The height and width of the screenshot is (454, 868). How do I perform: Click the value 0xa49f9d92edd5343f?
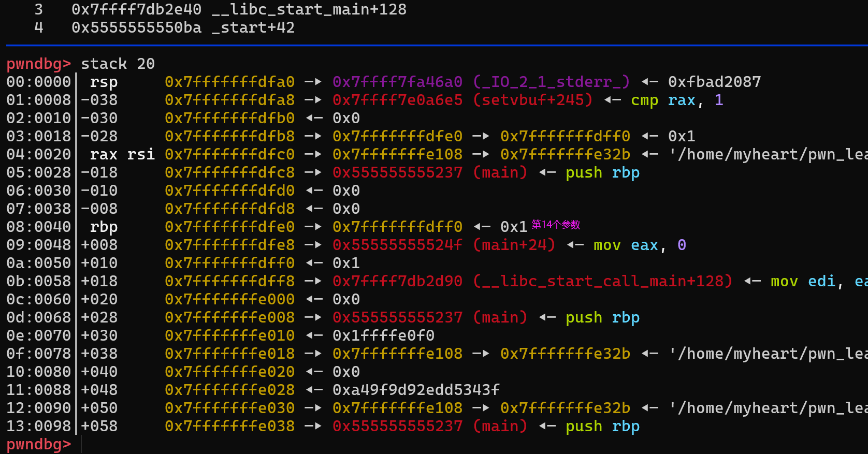pos(416,390)
